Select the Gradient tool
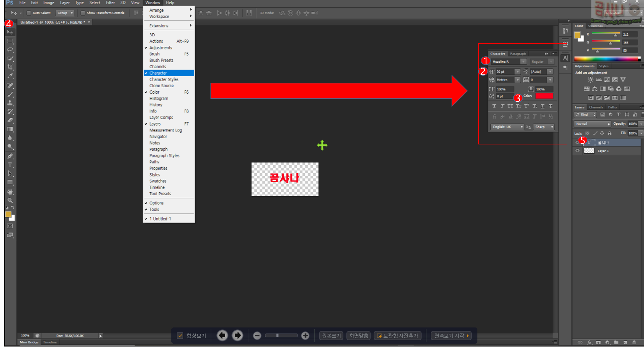 (10, 129)
